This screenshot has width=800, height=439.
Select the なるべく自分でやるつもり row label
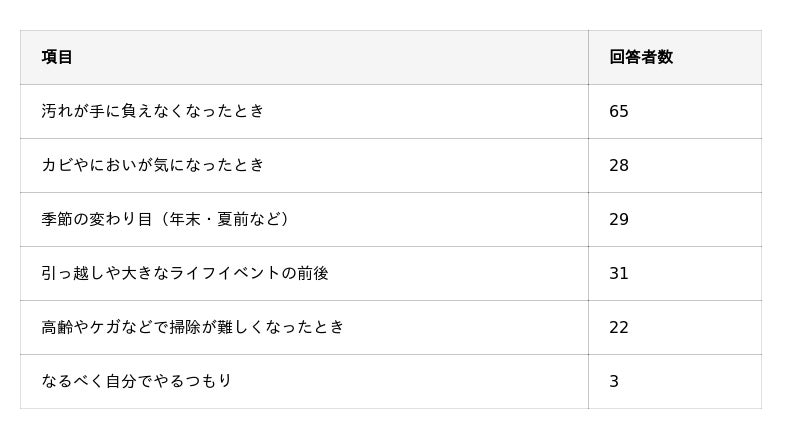pos(137,381)
